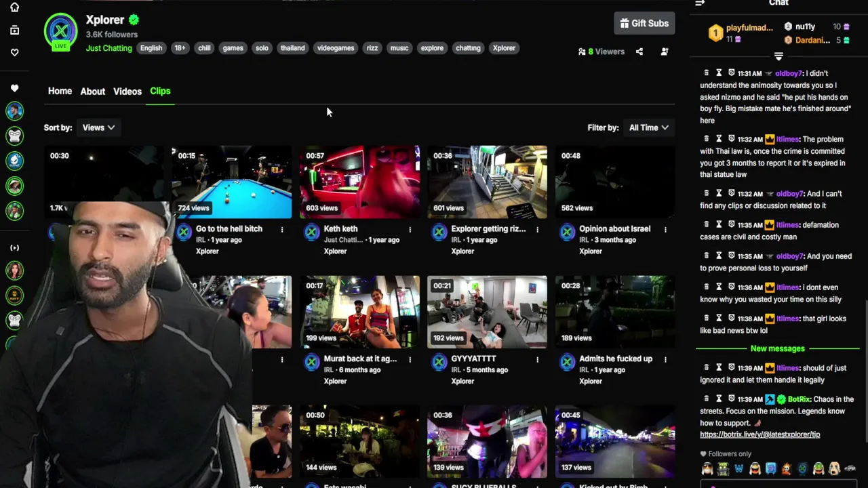Click the filled heart sidebar section icon
The width and height of the screenshot is (868, 488).
point(14,88)
